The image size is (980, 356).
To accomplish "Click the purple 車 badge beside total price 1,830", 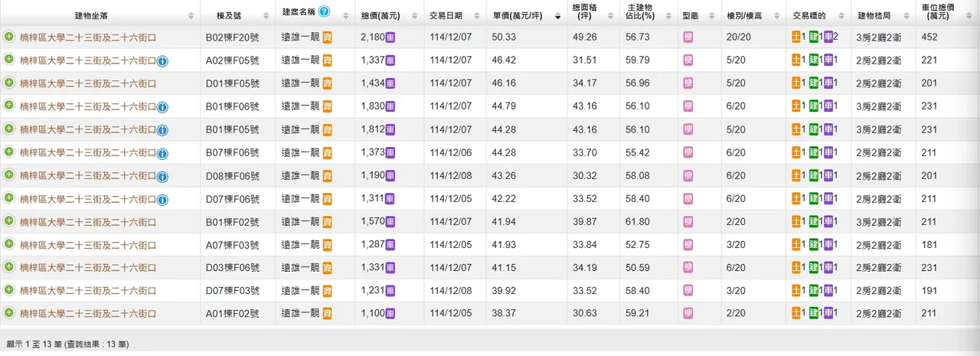I will click(x=390, y=106).
